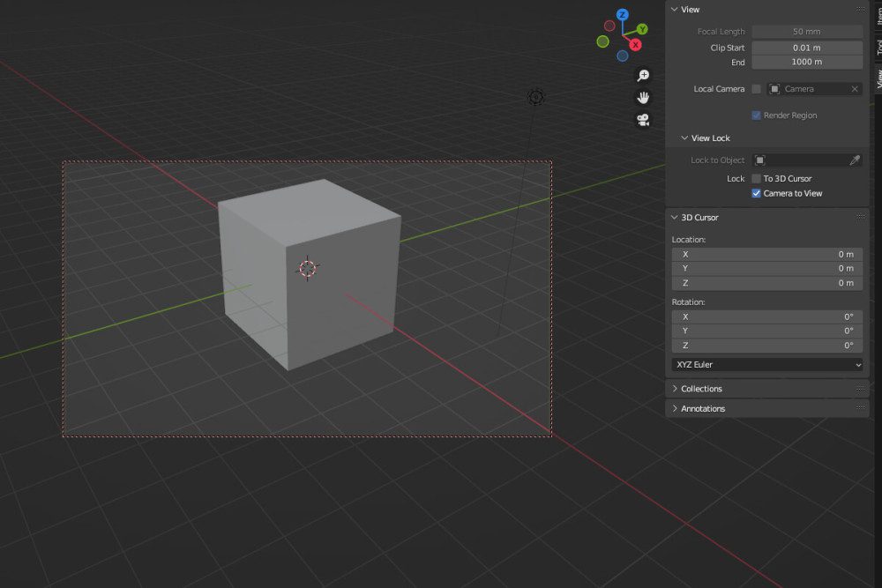Click the Focal Length 50 mm field
882x588 pixels.
[x=807, y=32]
